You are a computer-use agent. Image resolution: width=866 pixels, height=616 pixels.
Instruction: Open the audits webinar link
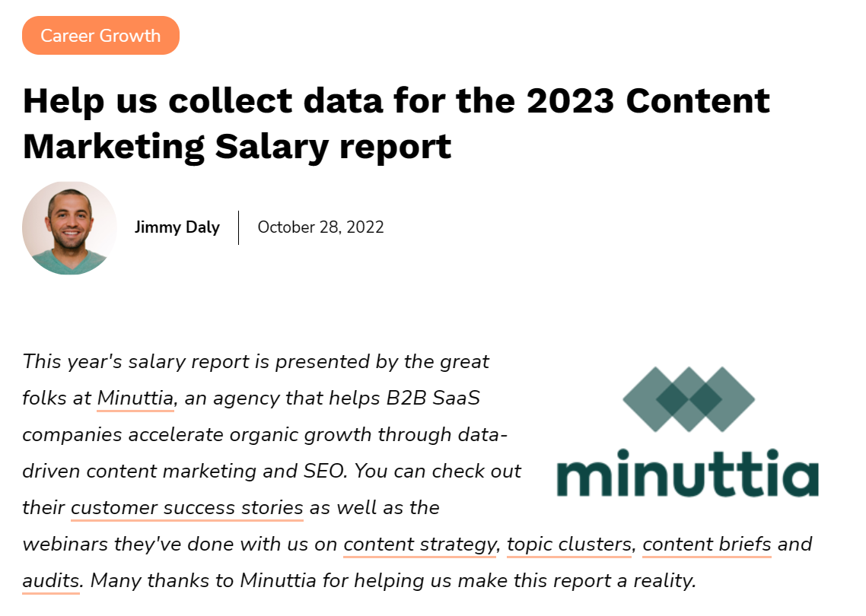[x=51, y=581]
